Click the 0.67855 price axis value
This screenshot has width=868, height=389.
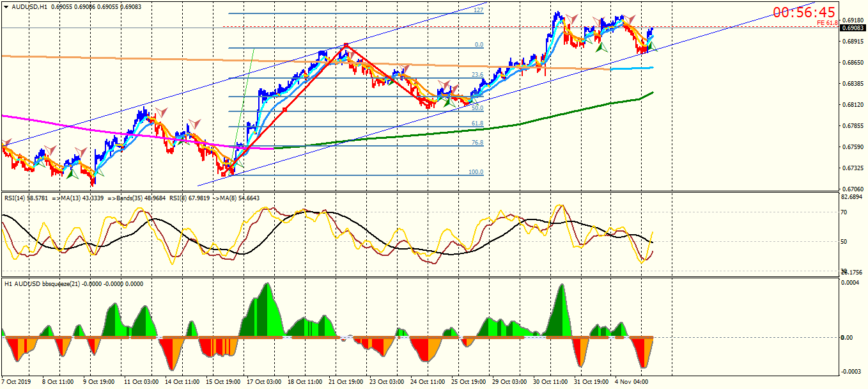853,126
